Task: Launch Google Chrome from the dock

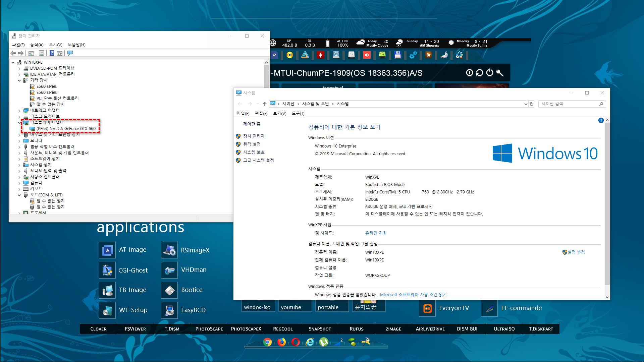Action: (268, 342)
